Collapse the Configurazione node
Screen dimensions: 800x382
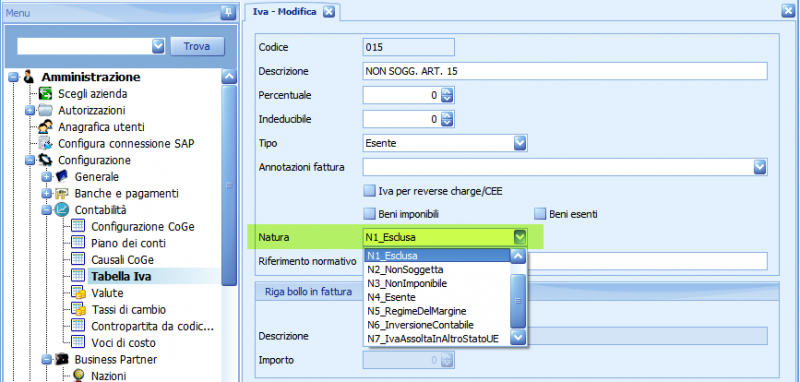tap(30, 160)
